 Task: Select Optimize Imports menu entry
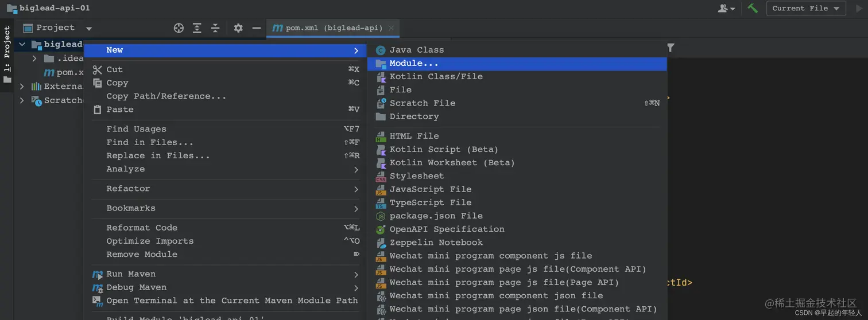tap(225, 241)
